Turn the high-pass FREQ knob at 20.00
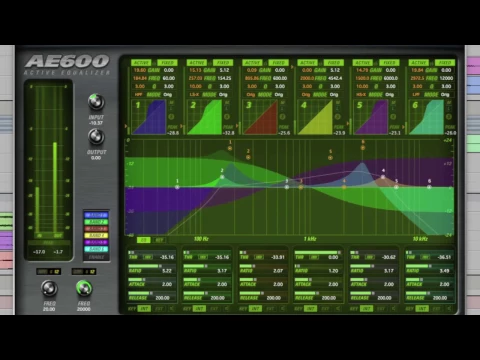Viewport: 480px width, 360px height. pyautogui.click(x=49, y=288)
